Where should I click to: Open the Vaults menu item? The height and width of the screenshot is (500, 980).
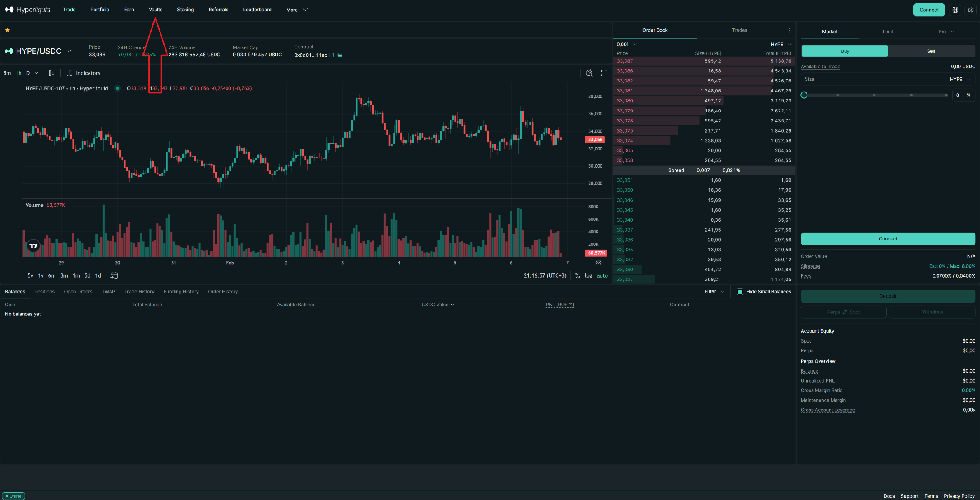155,10
